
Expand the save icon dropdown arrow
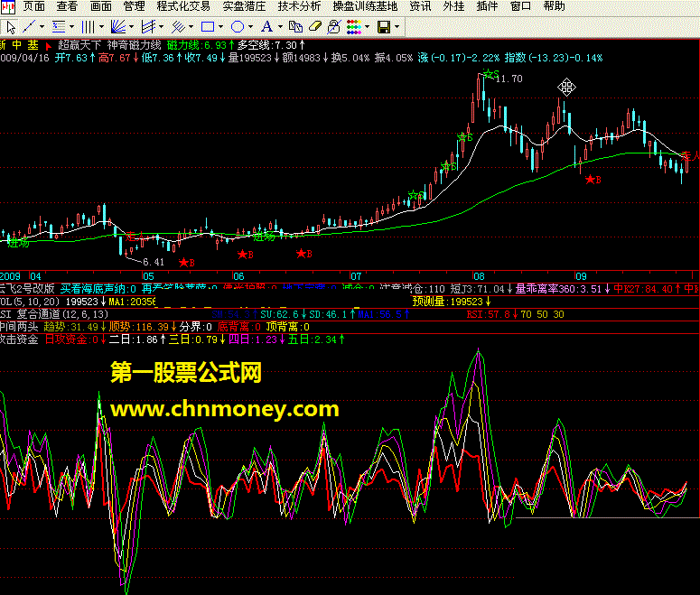click(x=397, y=27)
